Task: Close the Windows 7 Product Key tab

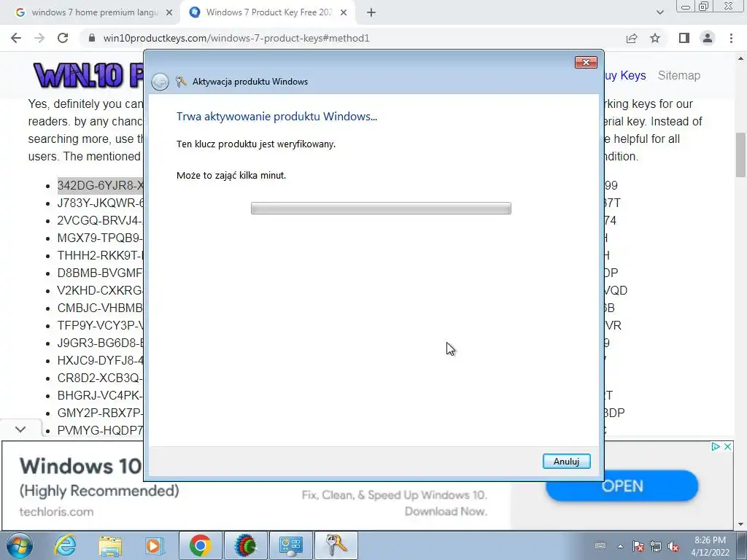Action: pos(344,13)
